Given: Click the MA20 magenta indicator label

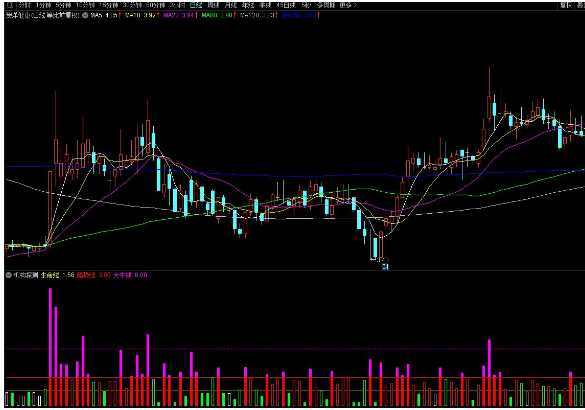Looking at the screenshot, I should coord(179,15).
